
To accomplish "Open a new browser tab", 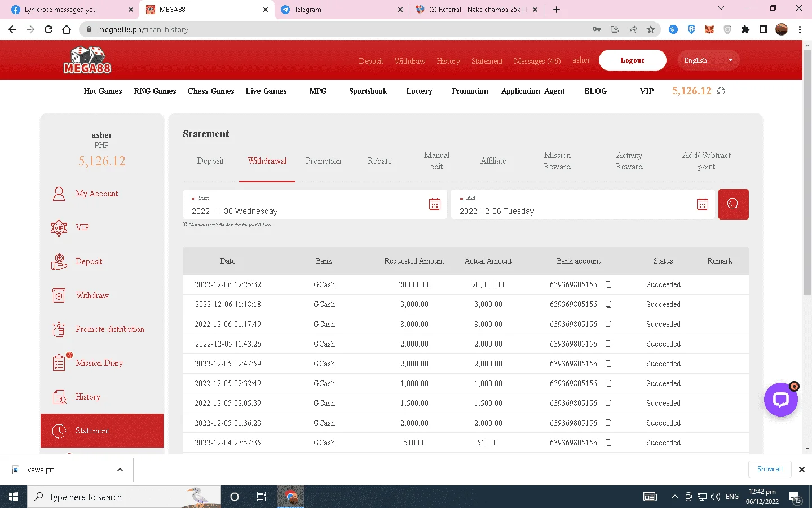I will coord(557,10).
